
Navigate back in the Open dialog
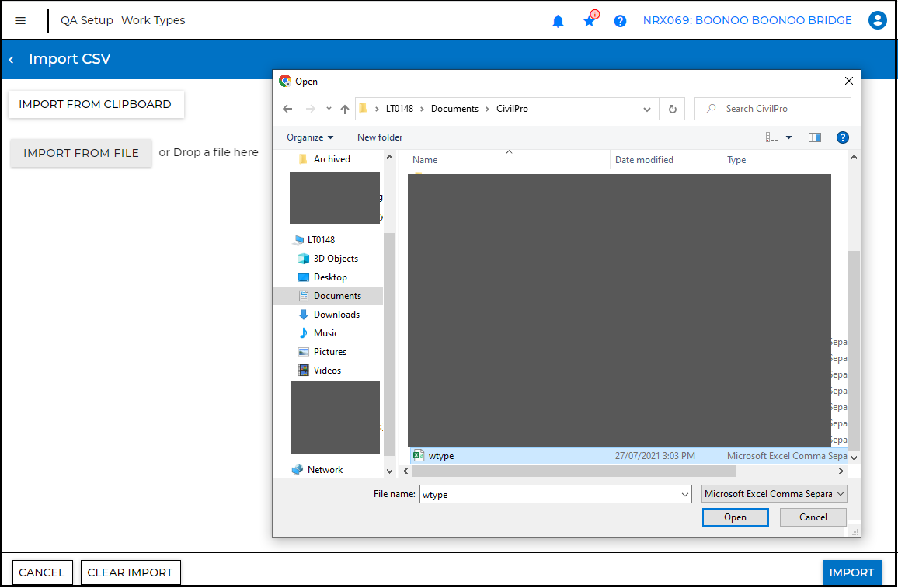point(287,109)
